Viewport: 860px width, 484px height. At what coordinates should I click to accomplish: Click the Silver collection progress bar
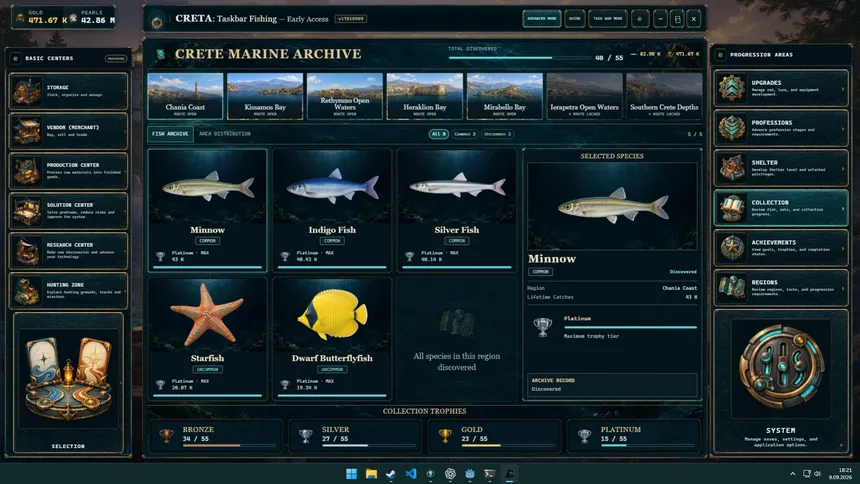tap(369, 446)
